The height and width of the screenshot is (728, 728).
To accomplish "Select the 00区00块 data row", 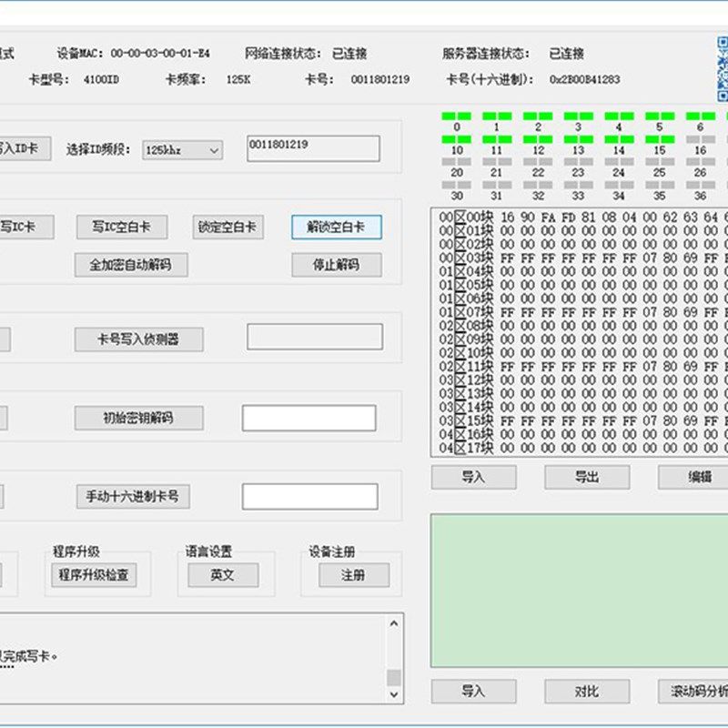I will pos(583,217).
